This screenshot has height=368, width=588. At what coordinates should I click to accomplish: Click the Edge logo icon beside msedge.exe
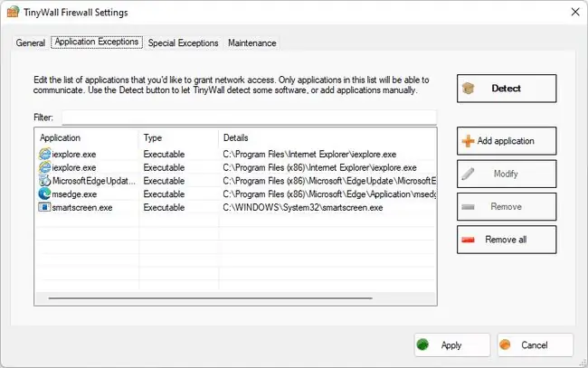coord(44,193)
